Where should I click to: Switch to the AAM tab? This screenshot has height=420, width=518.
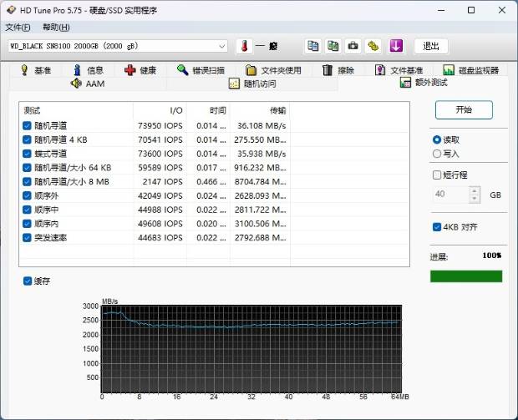88,83
